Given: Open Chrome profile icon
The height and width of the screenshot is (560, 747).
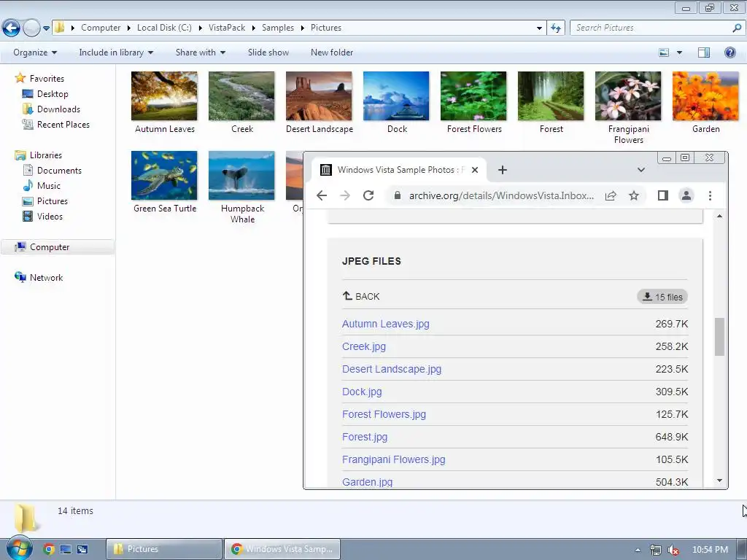Looking at the screenshot, I should pos(686,195).
